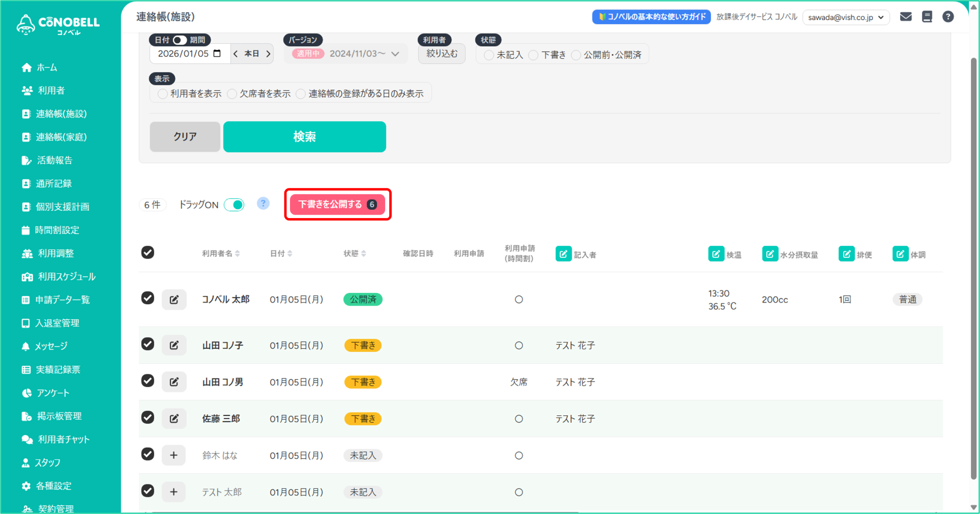Click the 下書きを公開する button
This screenshot has width=980, height=514.
(x=337, y=204)
